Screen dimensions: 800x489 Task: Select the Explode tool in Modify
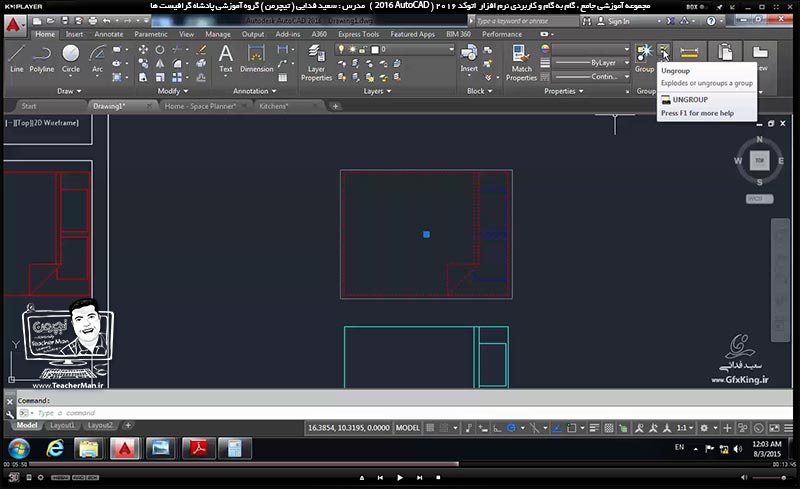pyautogui.click(x=202, y=63)
